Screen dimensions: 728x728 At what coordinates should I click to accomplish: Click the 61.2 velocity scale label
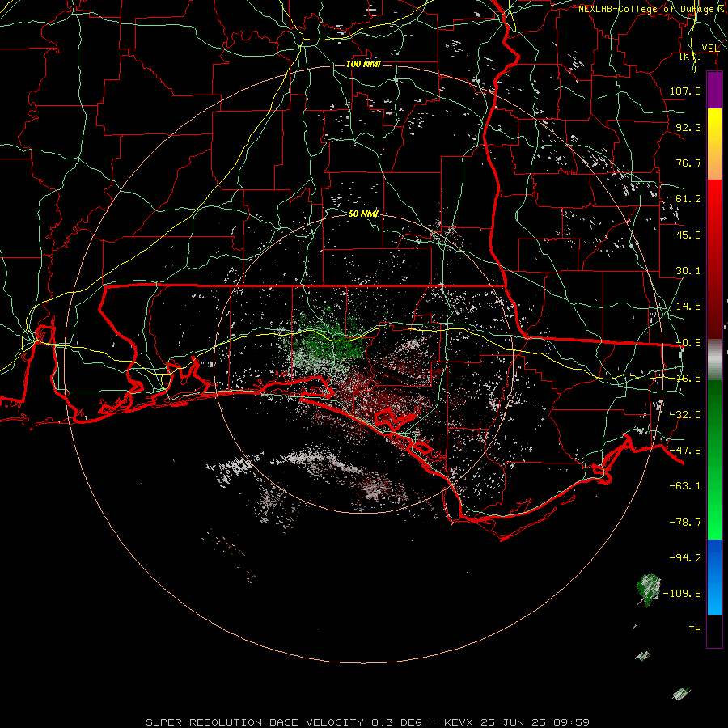tap(688, 199)
